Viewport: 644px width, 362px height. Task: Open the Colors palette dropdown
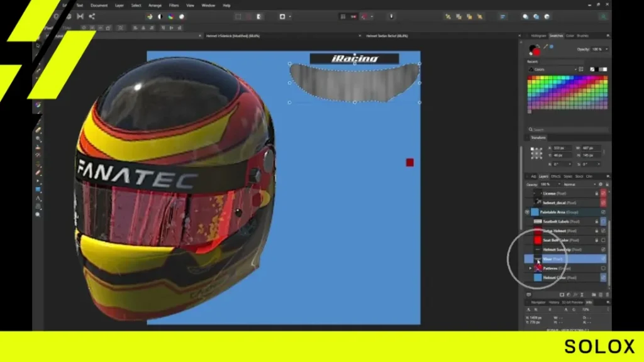(x=553, y=69)
